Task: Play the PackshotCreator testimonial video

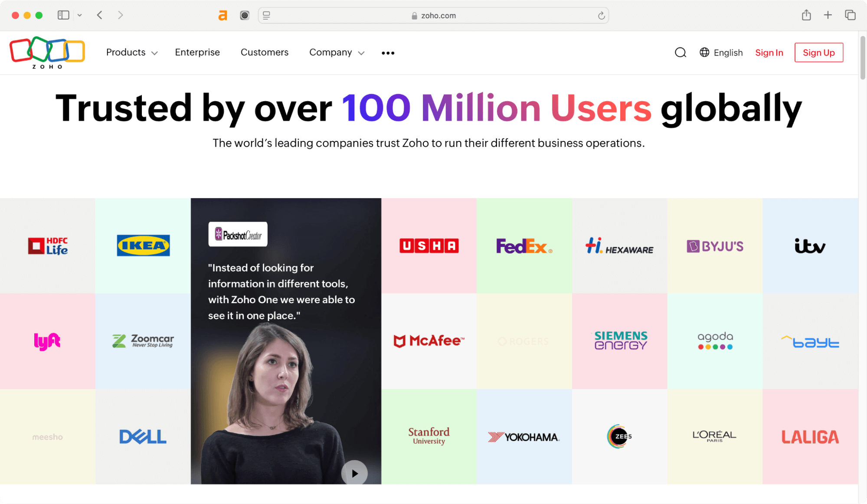Action: pyautogui.click(x=354, y=473)
